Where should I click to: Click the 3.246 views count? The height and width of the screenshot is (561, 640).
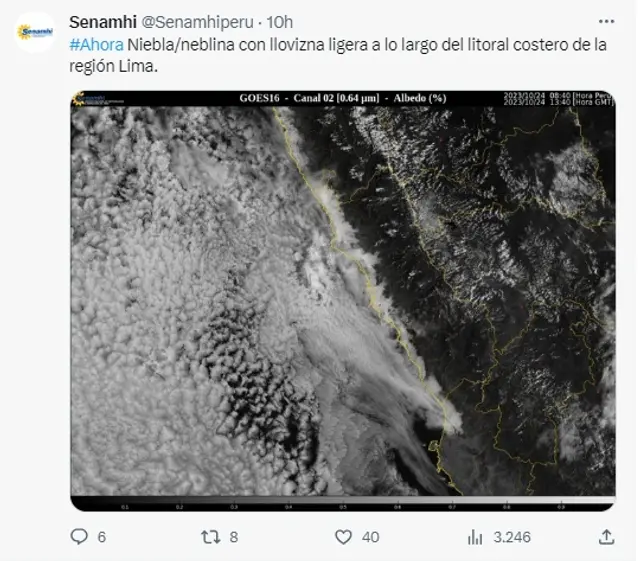pos(512,537)
